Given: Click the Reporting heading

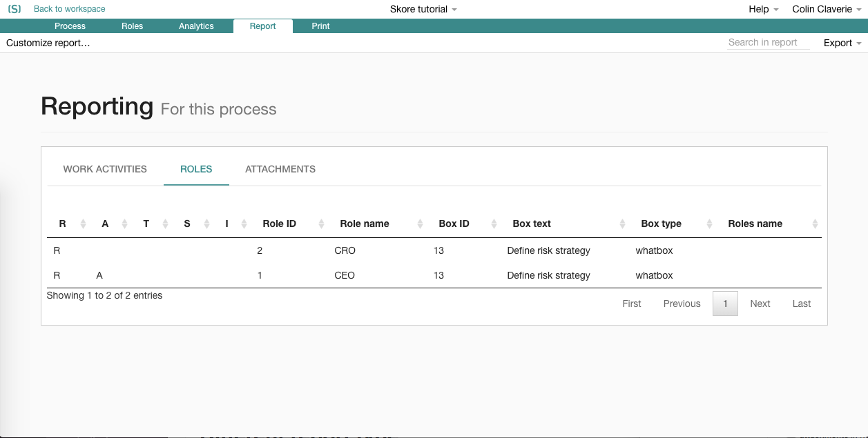Looking at the screenshot, I should pyautogui.click(x=97, y=106).
